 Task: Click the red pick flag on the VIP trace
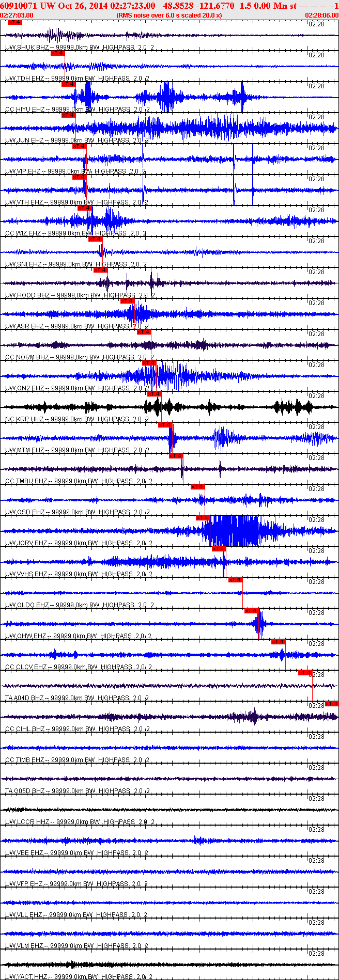(x=79, y=146)
